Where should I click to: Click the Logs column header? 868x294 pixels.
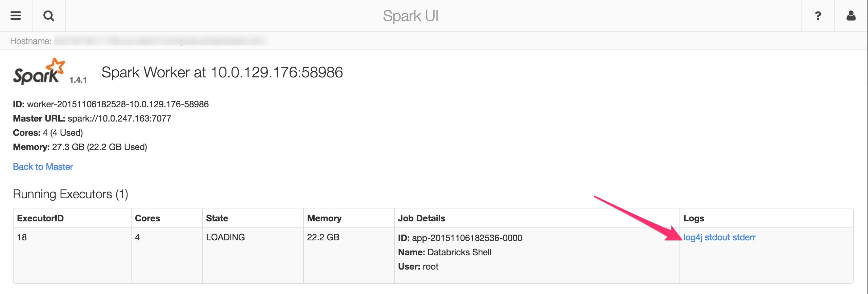click(694, 218)
